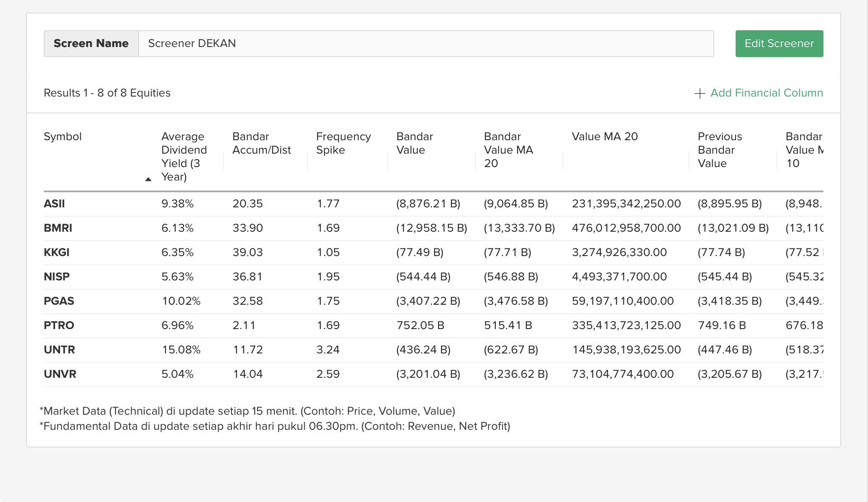Open the KKGI stock symbol
Viewport: 868px width, 502px height.
point(57,253)
